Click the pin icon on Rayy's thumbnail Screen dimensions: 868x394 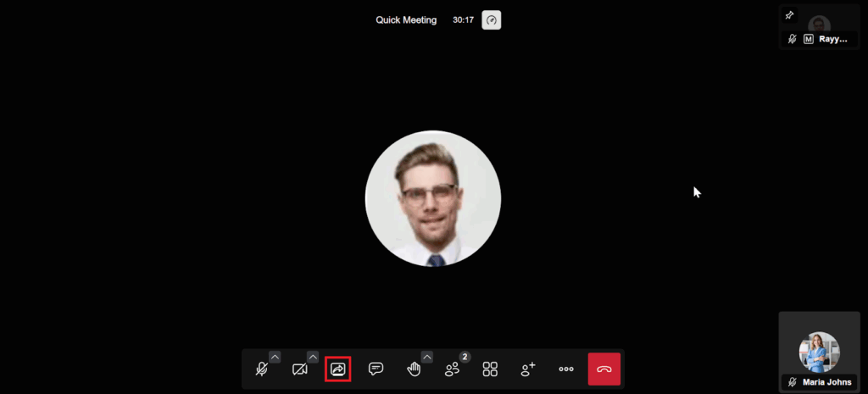point(790,15)
